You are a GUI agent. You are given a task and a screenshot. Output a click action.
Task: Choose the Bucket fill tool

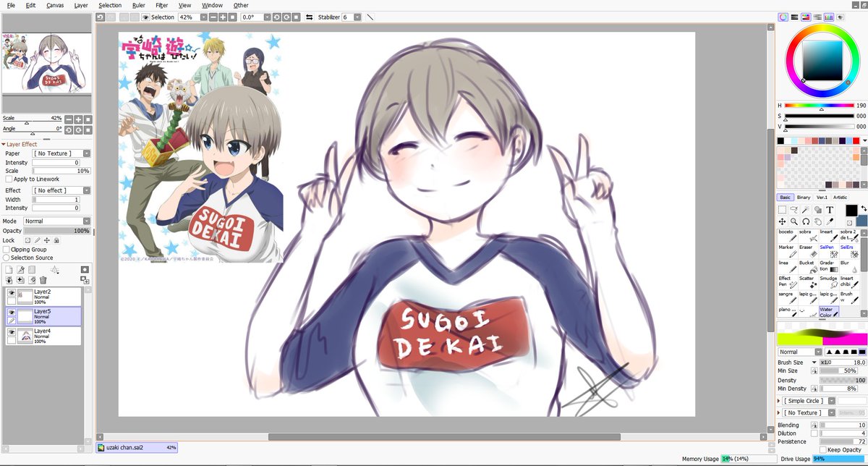807,268
